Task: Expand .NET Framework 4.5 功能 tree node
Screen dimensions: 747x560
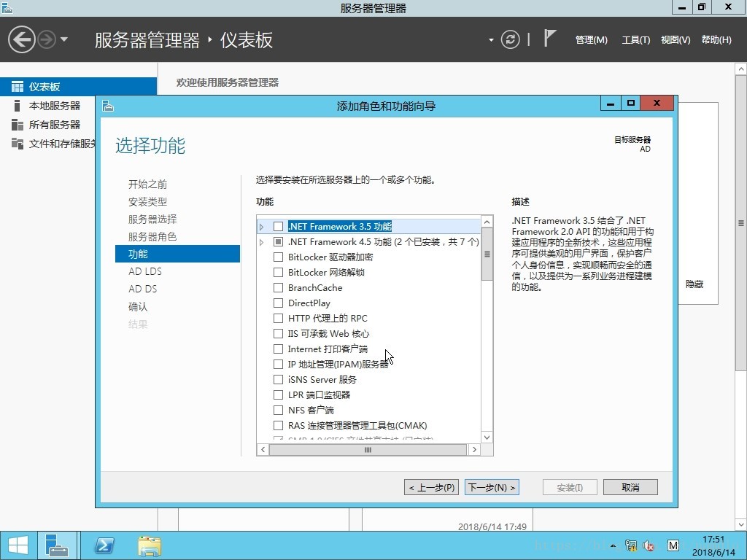Action: (262, 242)
